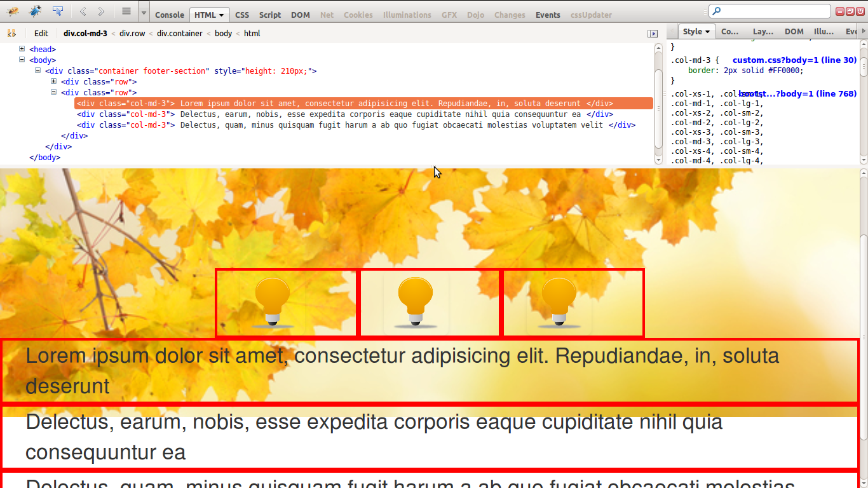The image size is (868, 488).
Task: Click the .col-md-3 selector in Style panel
Action: pos(691,60)
